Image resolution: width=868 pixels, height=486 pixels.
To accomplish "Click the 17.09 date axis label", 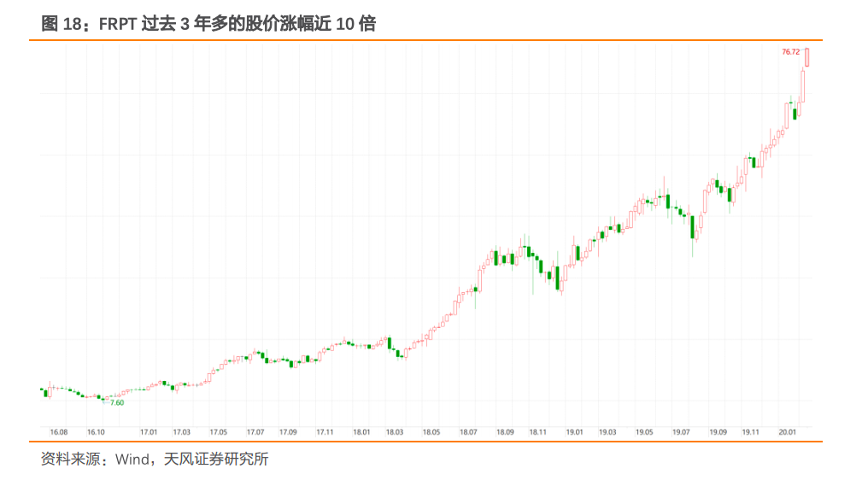I will coord(288,431).
